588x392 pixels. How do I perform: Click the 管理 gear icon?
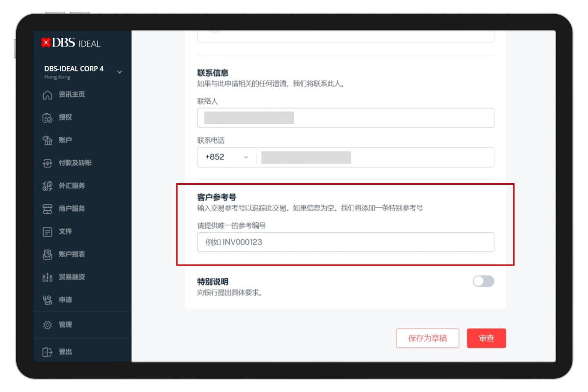pos(47,325)
